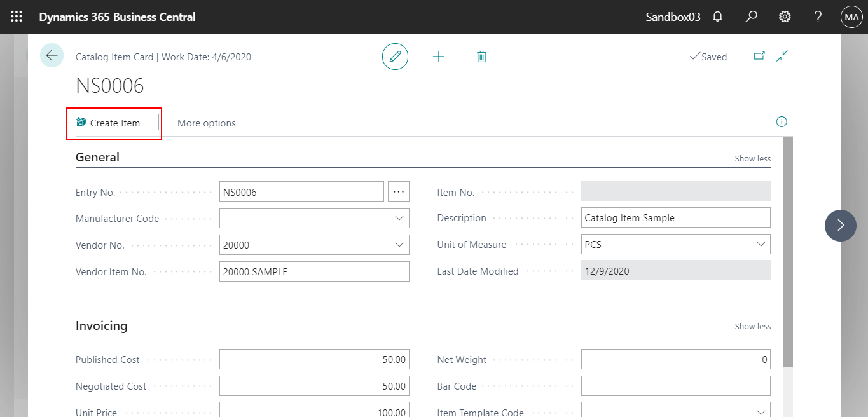Navigate back using the back arrow
Viewport: 868px width, 417px height.
[52, 55]
